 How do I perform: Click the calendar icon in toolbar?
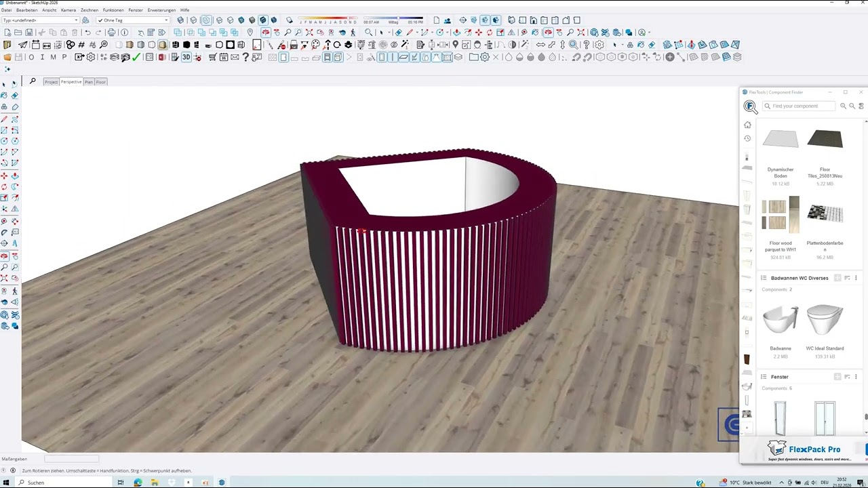[224, 58]
